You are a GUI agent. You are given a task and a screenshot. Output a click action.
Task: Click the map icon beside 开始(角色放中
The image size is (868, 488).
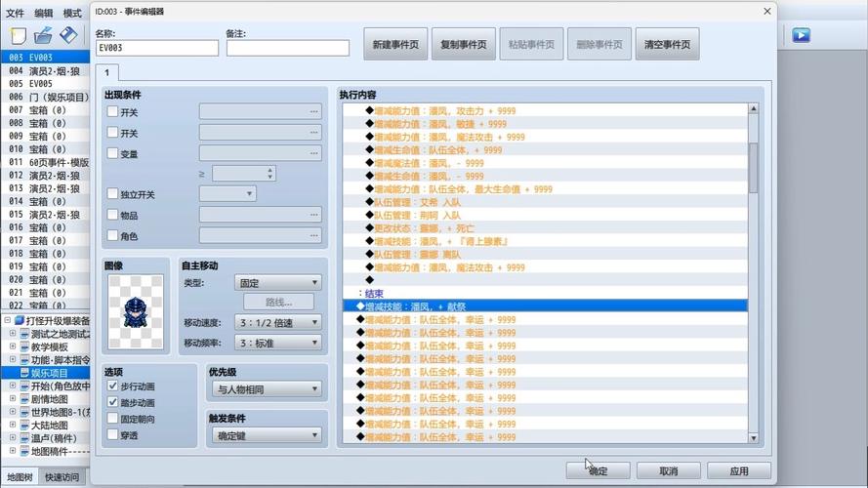click(x=25, y=386)
